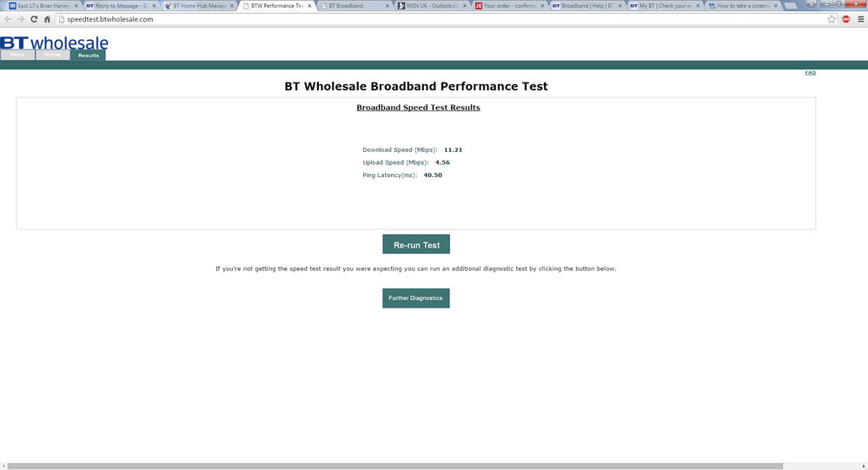
Task: Click the address bar with speedtest.btwholesale.com
Action: (443, 19)
